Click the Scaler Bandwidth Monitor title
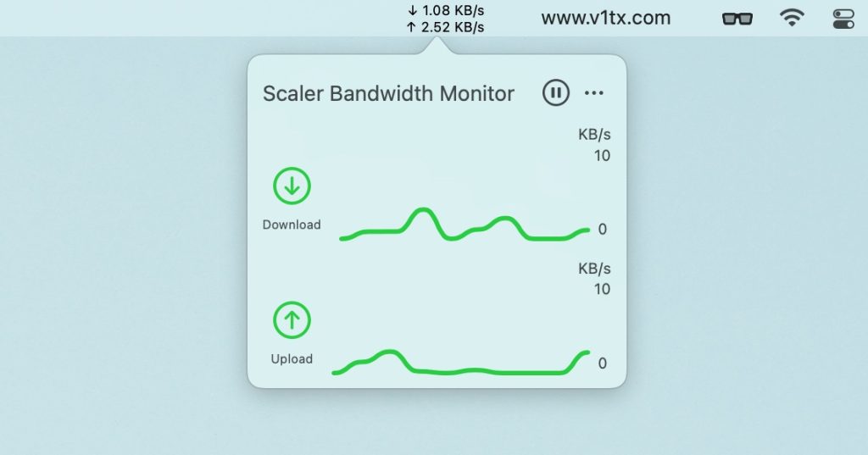The height and width of the screenshot is (455, 868). (388, 93)
